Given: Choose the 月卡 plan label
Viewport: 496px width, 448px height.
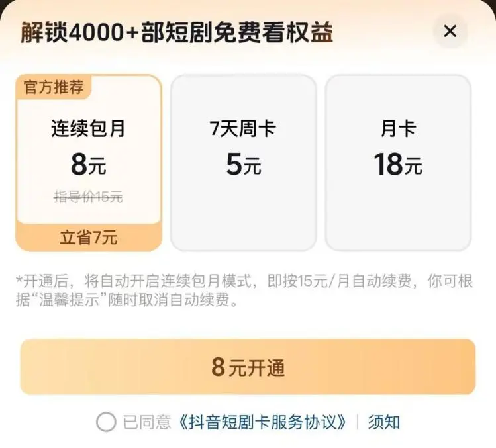Looking at the screenshot, I should click(x=398, y=128).
